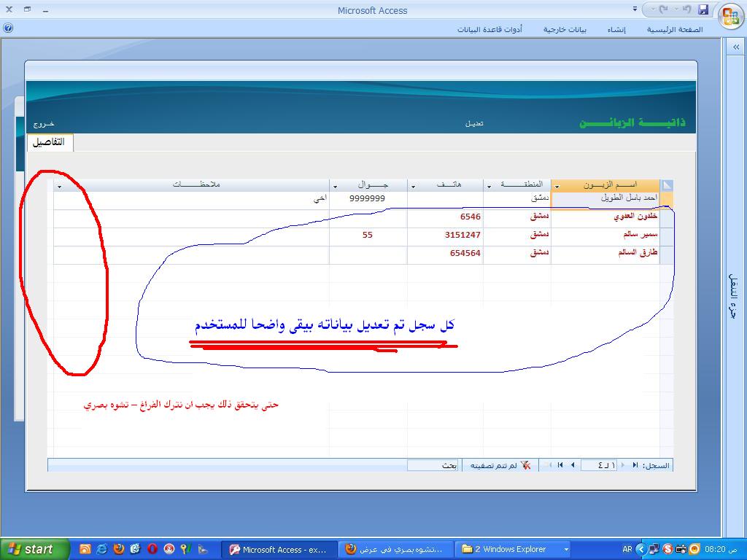
Task: Click the Save icon in quick access toolbar
Action: click(x=703, y=9)
